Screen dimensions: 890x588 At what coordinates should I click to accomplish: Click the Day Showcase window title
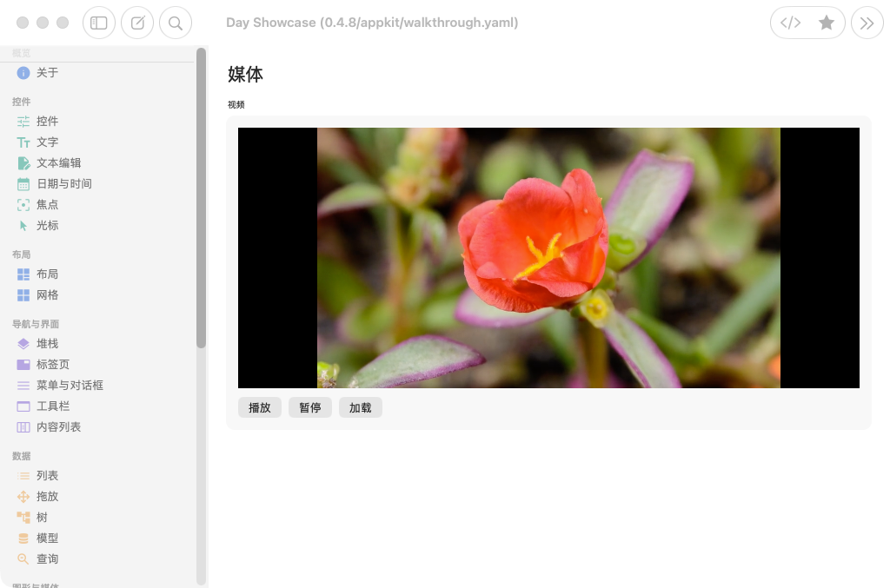pos(372,23)
